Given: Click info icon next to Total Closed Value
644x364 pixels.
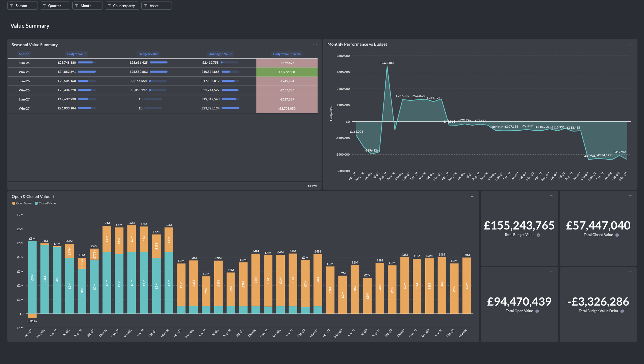Looking at the screenshot, I should 617,235.
